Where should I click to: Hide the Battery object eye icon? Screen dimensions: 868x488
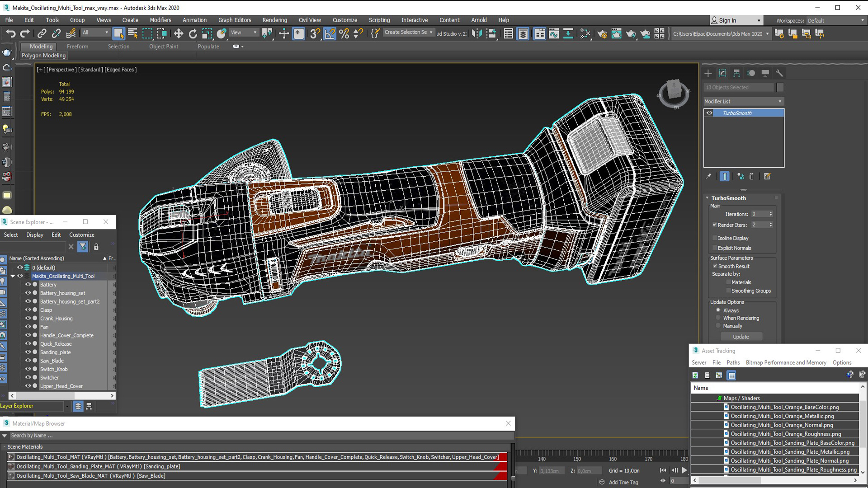[x=28, y=285]
